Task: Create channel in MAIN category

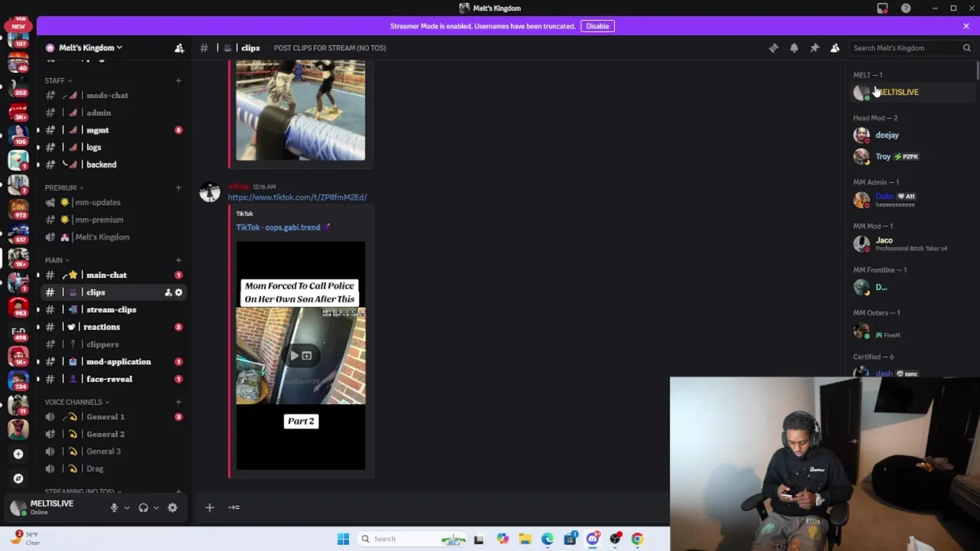Action: click(178, 260)
